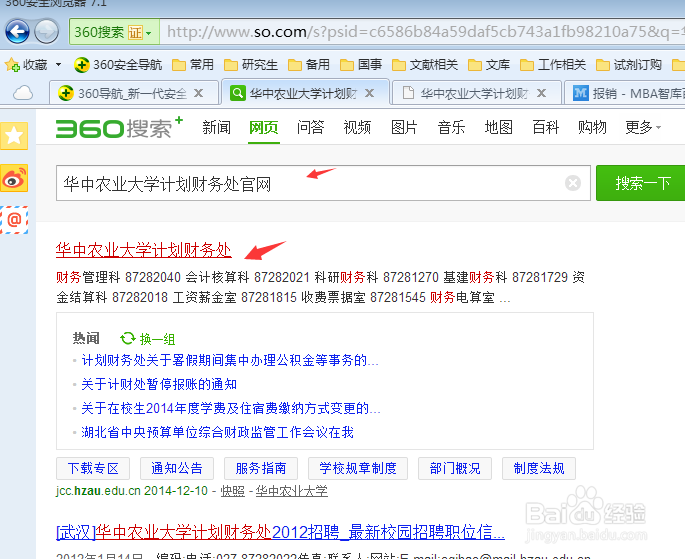685x559 pixels.
Task: Open the 研究生 bookmark folder
Action: (x=251, y=65)
